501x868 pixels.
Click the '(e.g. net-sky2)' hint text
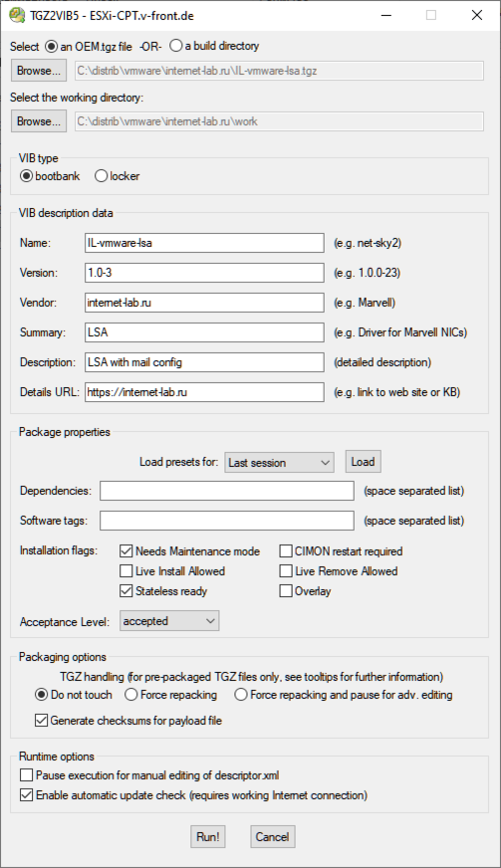click(x=368, y=243)
